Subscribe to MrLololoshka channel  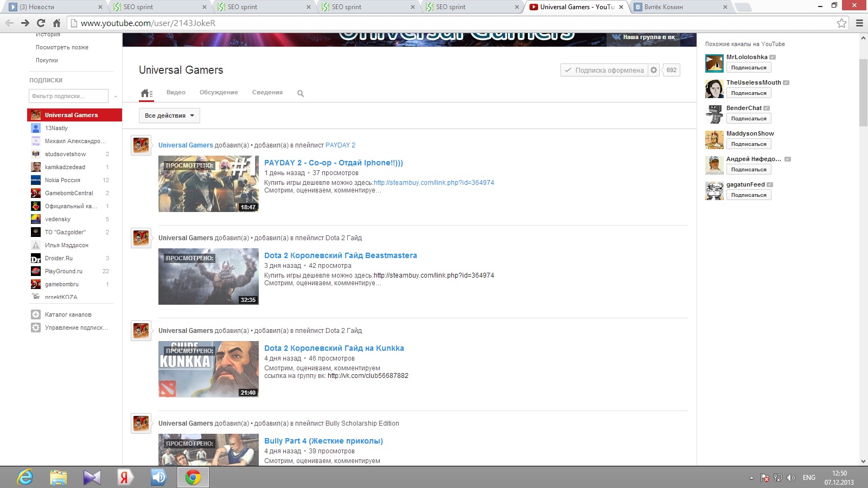pyautogui.click(x=749, y=68)
